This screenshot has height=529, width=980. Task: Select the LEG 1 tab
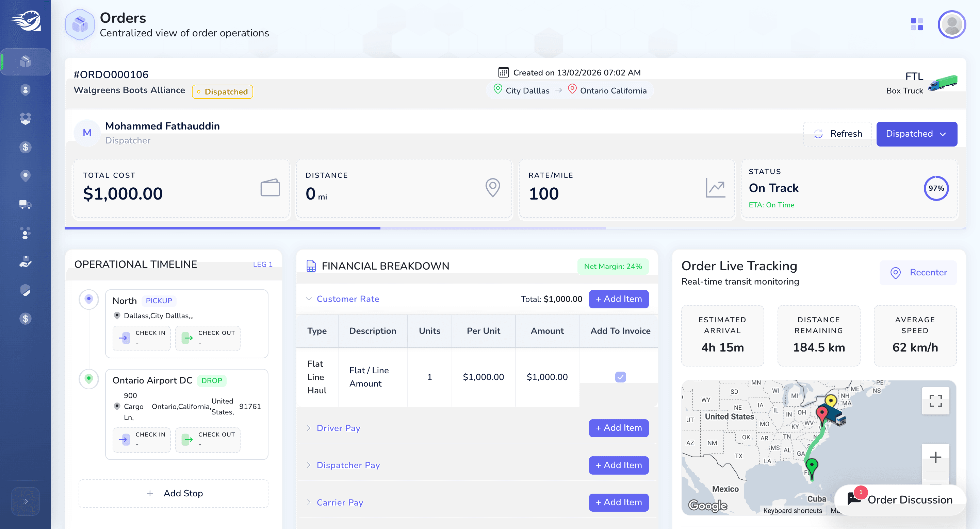tap(262, 264)
